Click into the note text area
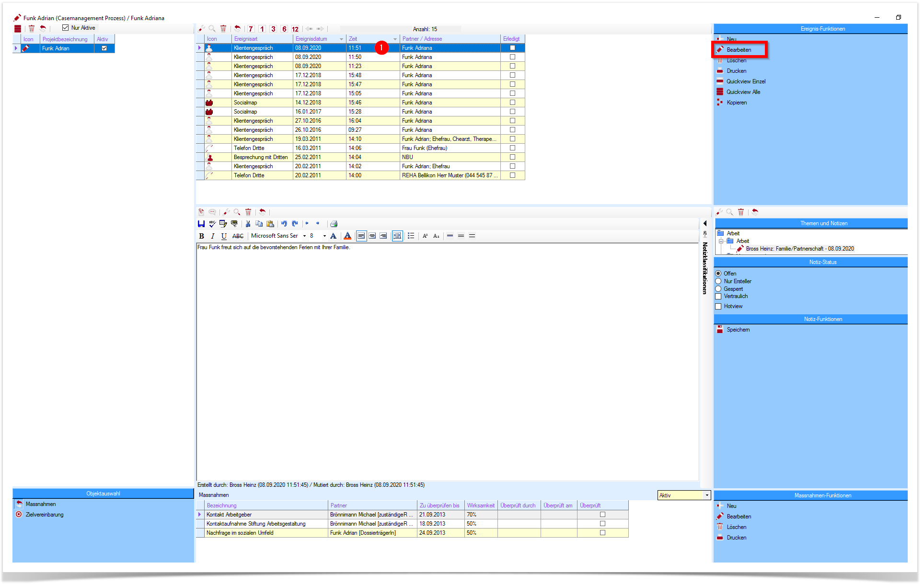This screenshot has width=924, height=586. click(x=447, y=362)
